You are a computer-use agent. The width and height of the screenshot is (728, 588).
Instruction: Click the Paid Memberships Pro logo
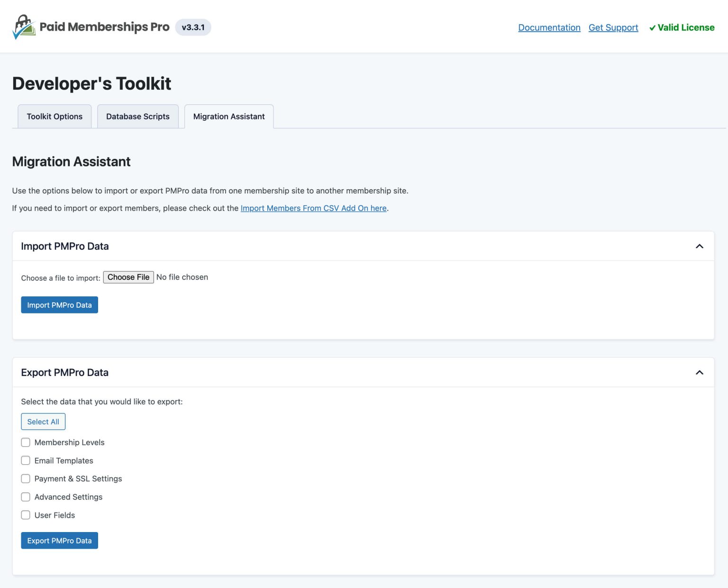24,27
